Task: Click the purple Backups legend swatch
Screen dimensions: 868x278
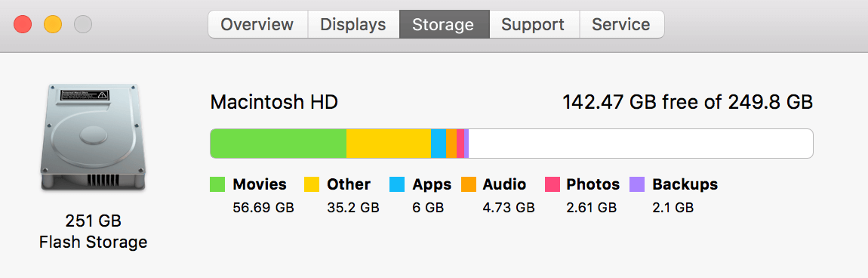Action: tap(637, 184)
